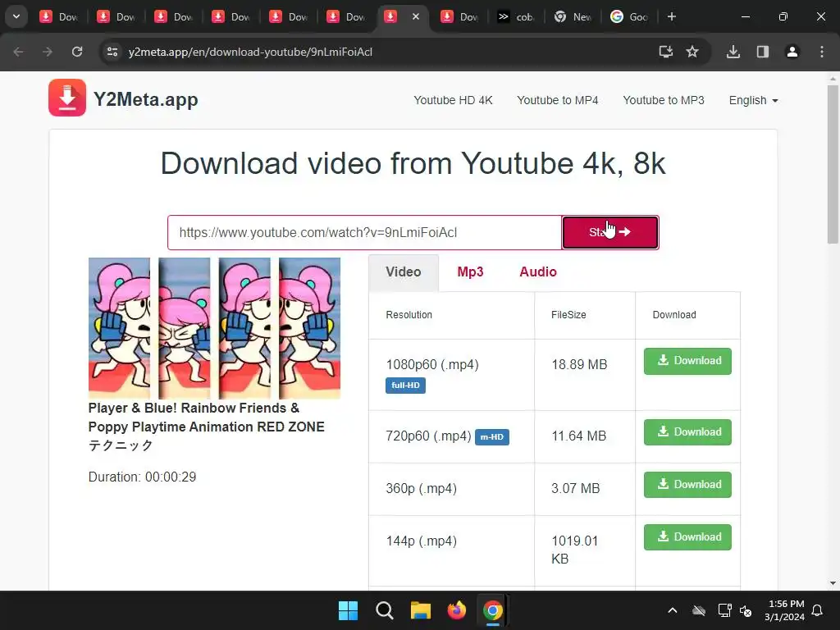
Task: Click the install app icon in address bar
Action: 665,52
